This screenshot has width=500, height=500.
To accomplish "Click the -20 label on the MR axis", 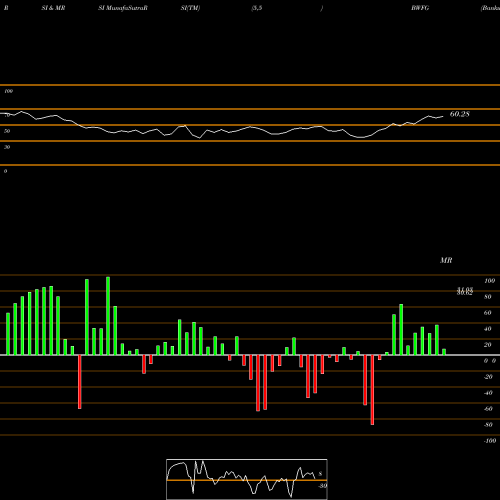I will click(488, 377).
